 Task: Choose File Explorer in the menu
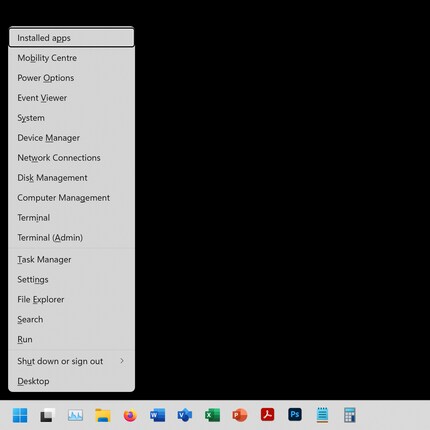pyautogui.click(x=72, y=299)
